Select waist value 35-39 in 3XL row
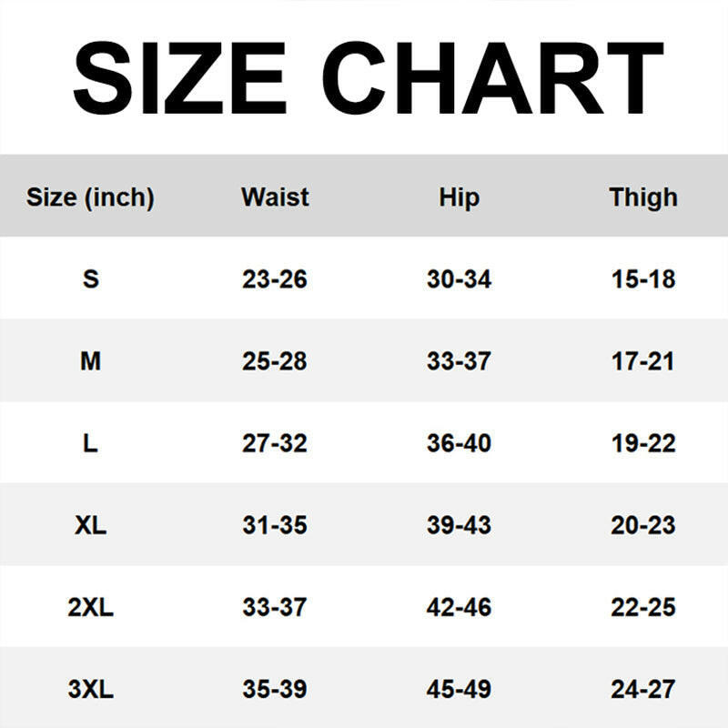The height and width of the screenshot is (728, 728). (x=275, y=690)
